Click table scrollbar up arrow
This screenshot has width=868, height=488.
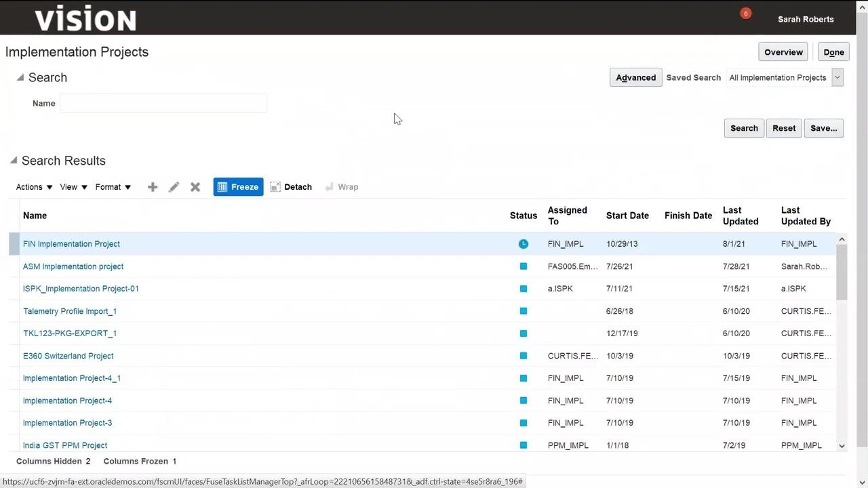pyautogui.click(x=842, y=239)
